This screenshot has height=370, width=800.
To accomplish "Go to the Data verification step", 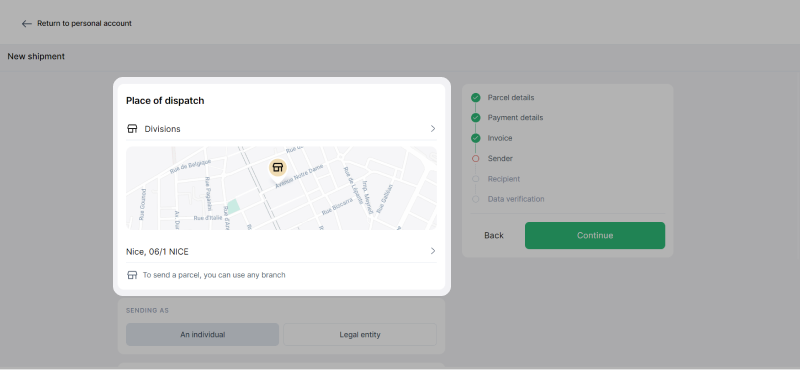I will pos(516,199).
